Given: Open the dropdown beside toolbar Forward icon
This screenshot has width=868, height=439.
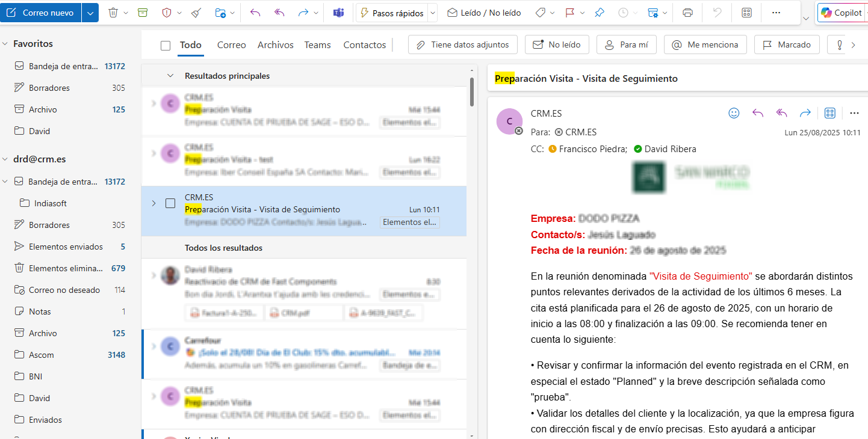Looking at the screenshot, I should coord(316,13).
